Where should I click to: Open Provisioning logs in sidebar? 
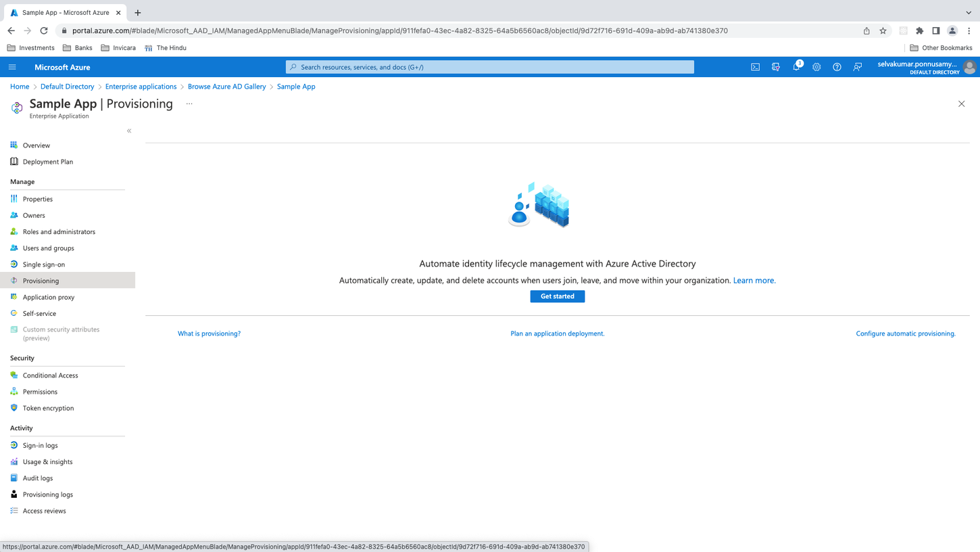(47, 495)
